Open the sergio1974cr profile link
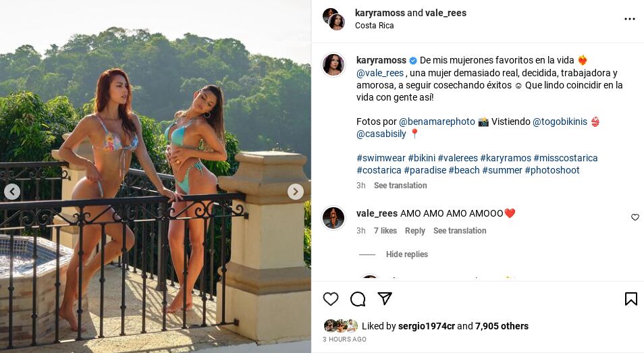 pos(427,326)
